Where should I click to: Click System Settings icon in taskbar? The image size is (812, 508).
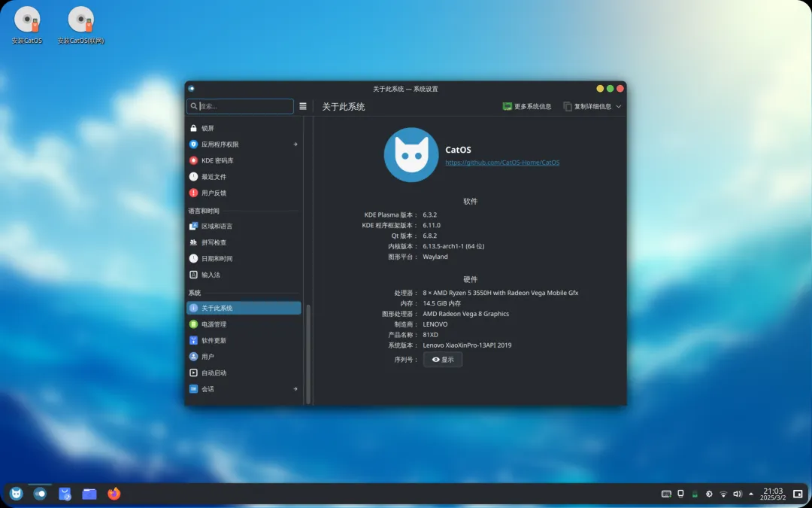click(x=40, y=494)
